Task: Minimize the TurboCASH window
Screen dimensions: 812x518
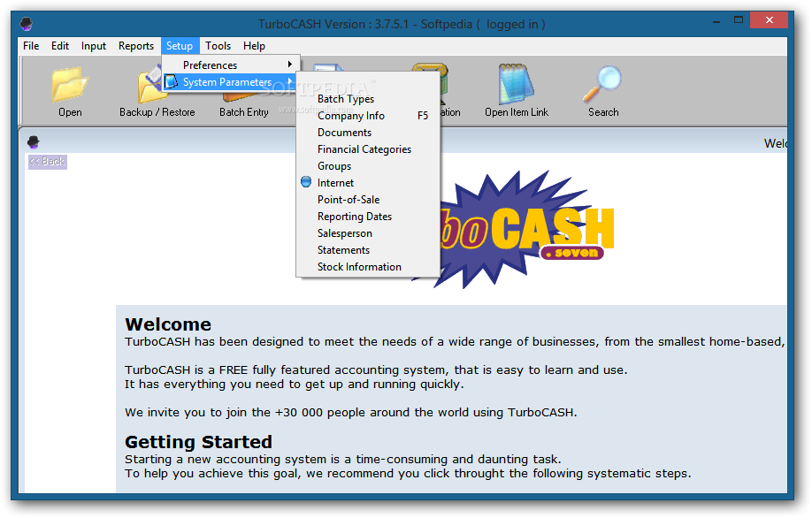Action: pyautogui.click(x=716, y=22)
